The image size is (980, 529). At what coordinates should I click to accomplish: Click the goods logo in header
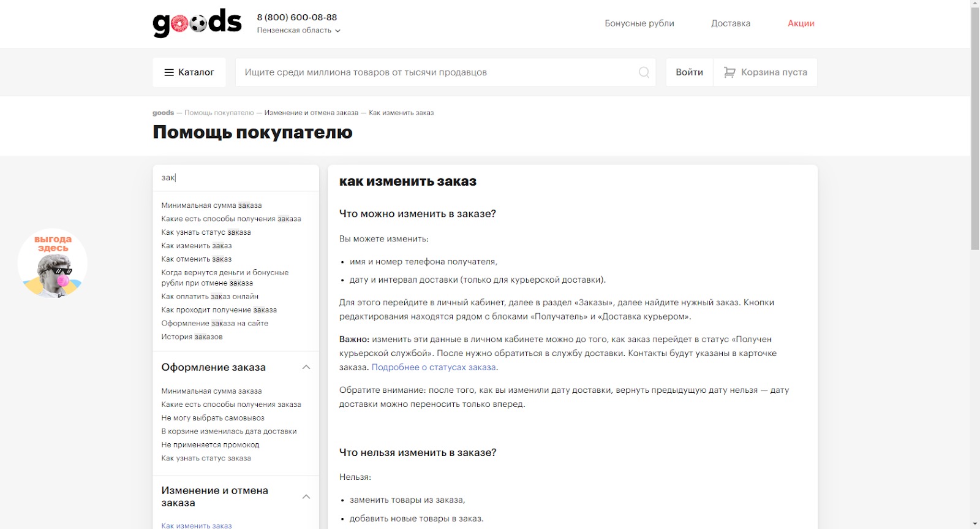pos(197,23)
